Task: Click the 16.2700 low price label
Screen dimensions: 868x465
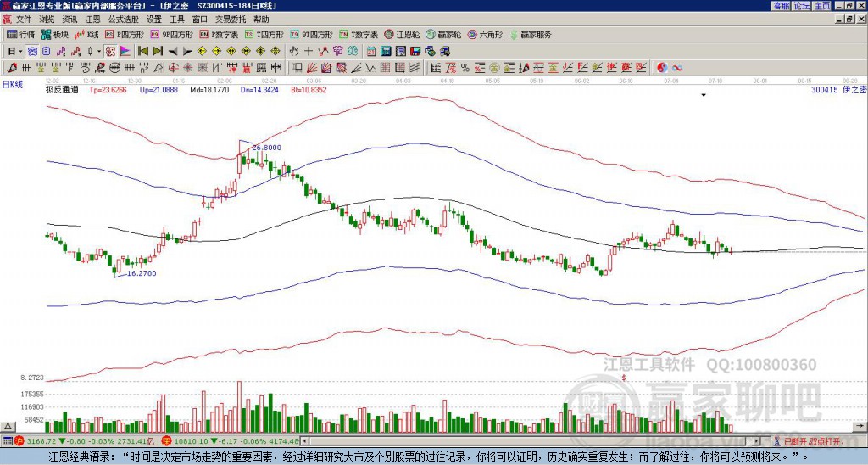Action: pyautogui.click(x=142, y=273)
